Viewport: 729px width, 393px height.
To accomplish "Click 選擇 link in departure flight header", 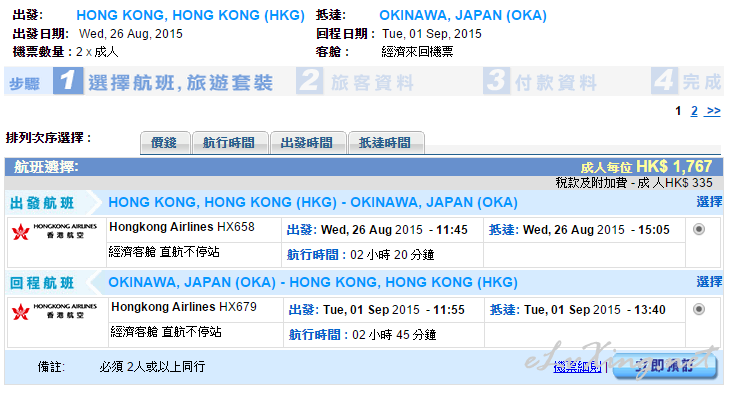I will pos(709,202).
